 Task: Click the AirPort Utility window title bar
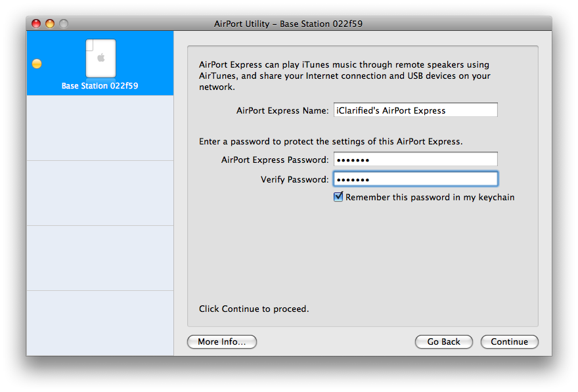[288, 24]
